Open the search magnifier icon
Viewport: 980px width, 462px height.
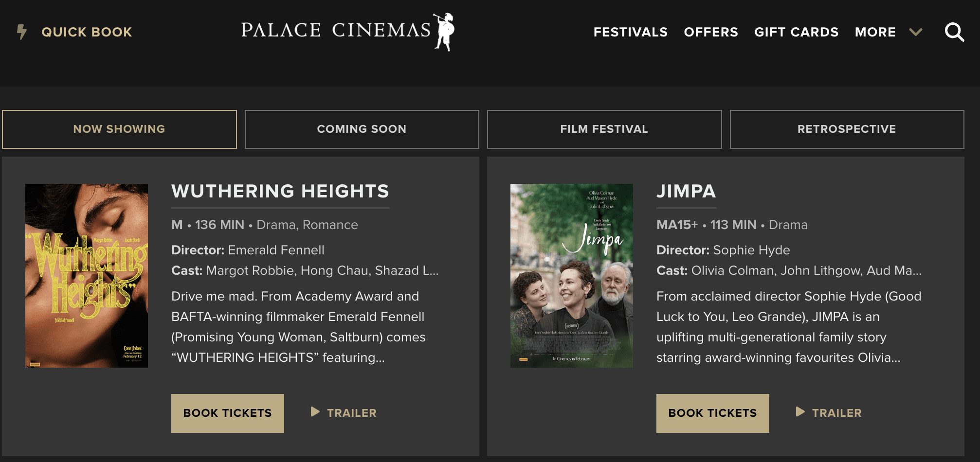954,32
